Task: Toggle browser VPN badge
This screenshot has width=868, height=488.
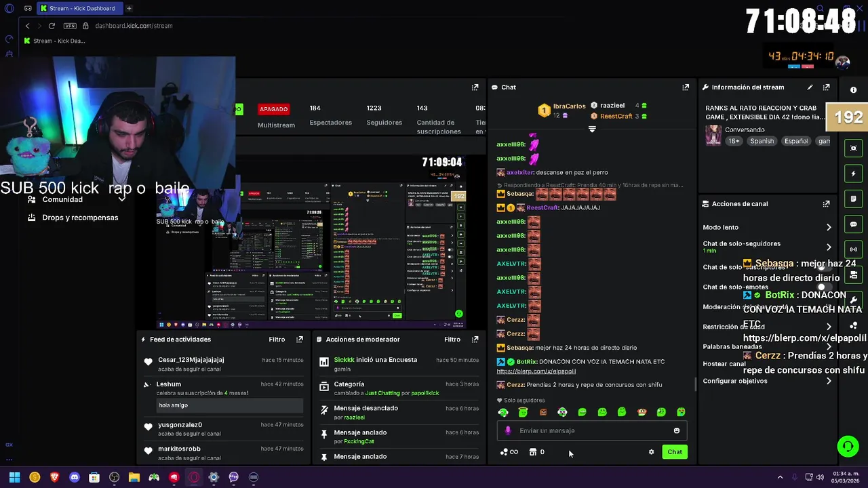Action: pyautogui.click(x=70, y=26)
